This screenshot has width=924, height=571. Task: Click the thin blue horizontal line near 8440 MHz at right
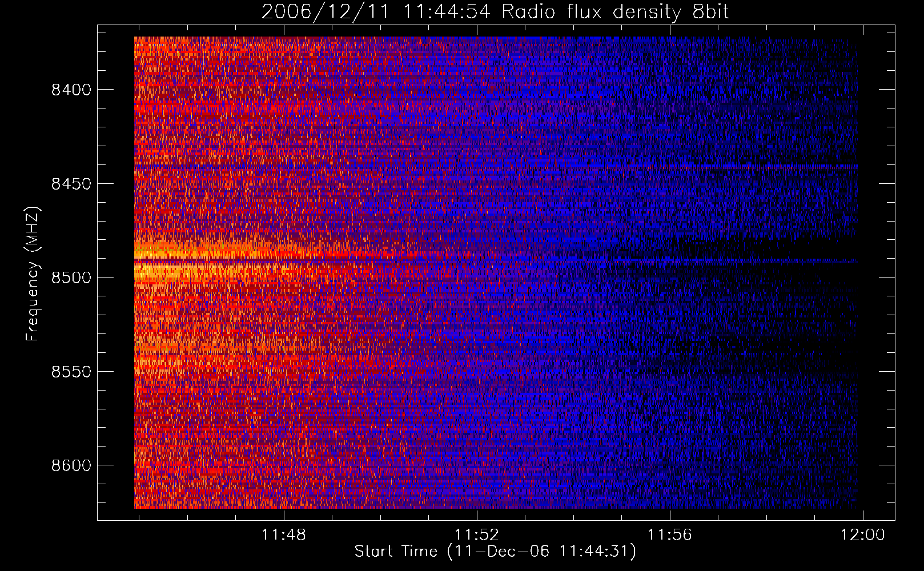pyautogui.click(x=742, y=167)
